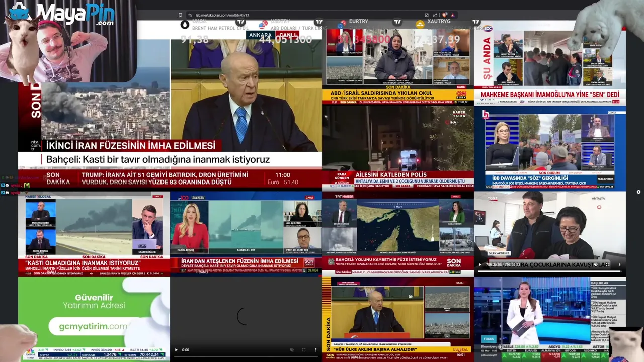
Task: Seek on the TGRT Antalya video progress bar
Action: point(549,271)
